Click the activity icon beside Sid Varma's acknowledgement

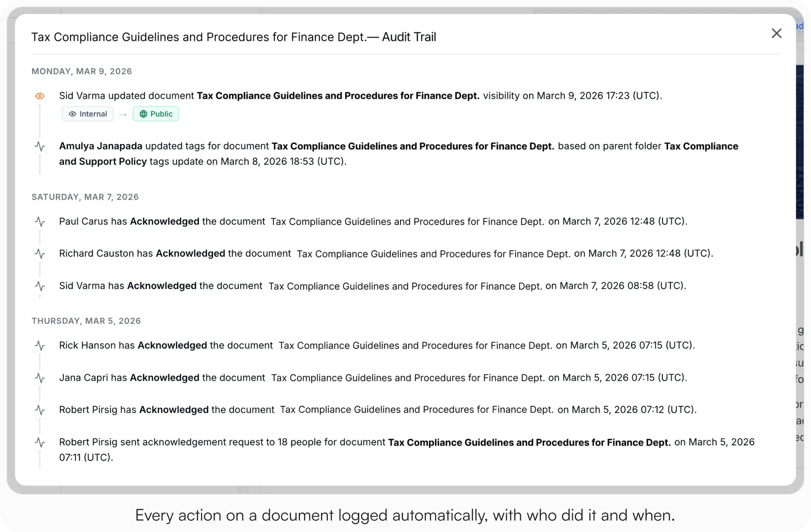40,286
